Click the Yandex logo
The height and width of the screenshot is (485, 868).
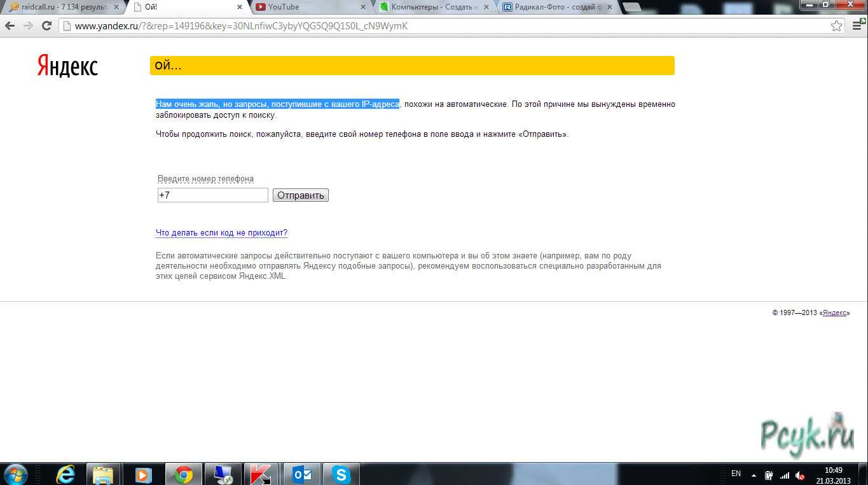pos(67,66)
